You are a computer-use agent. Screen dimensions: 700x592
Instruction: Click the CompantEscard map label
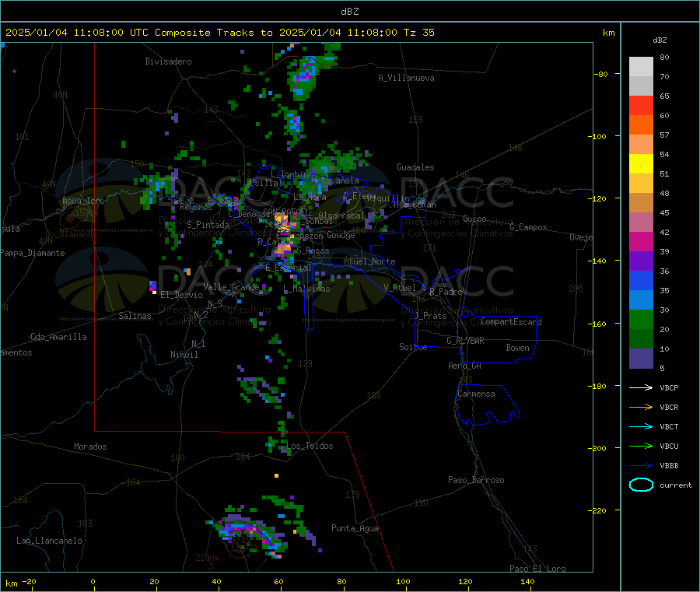pos(511,322)
